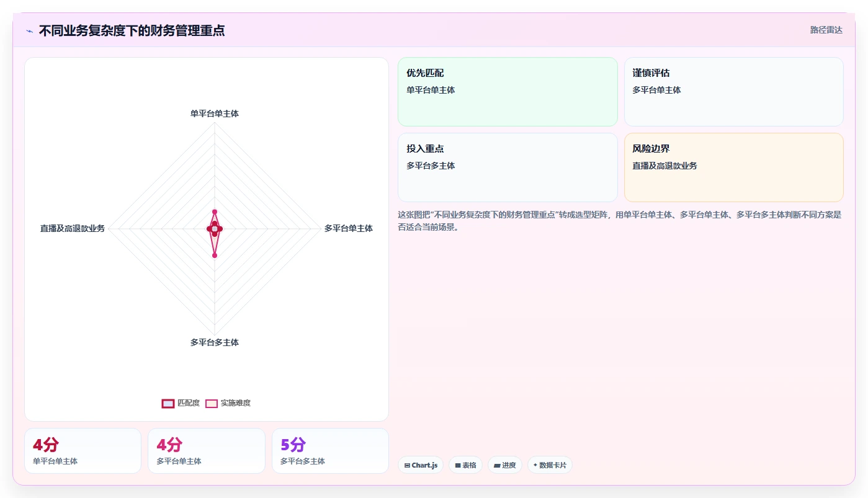The image size is (868, 498).
Task: Click 多平台多主体 text in 投入重点 card
Action: [x=431, y=166]
